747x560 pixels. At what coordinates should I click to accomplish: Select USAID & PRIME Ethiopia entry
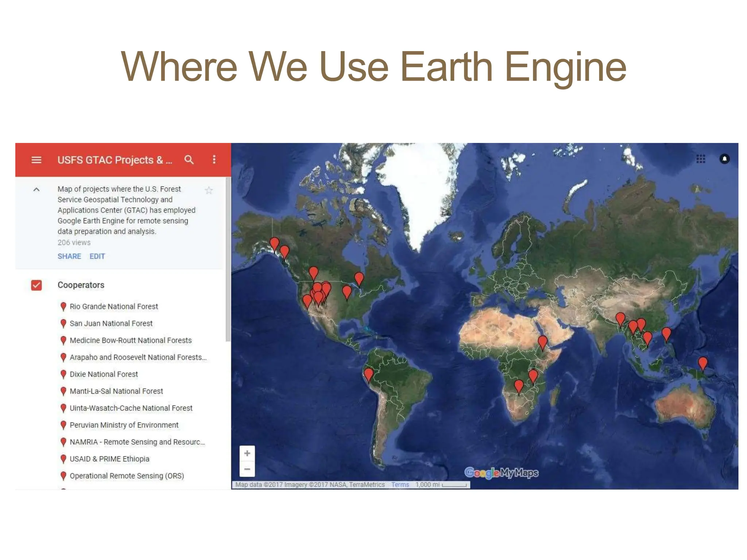109,459
